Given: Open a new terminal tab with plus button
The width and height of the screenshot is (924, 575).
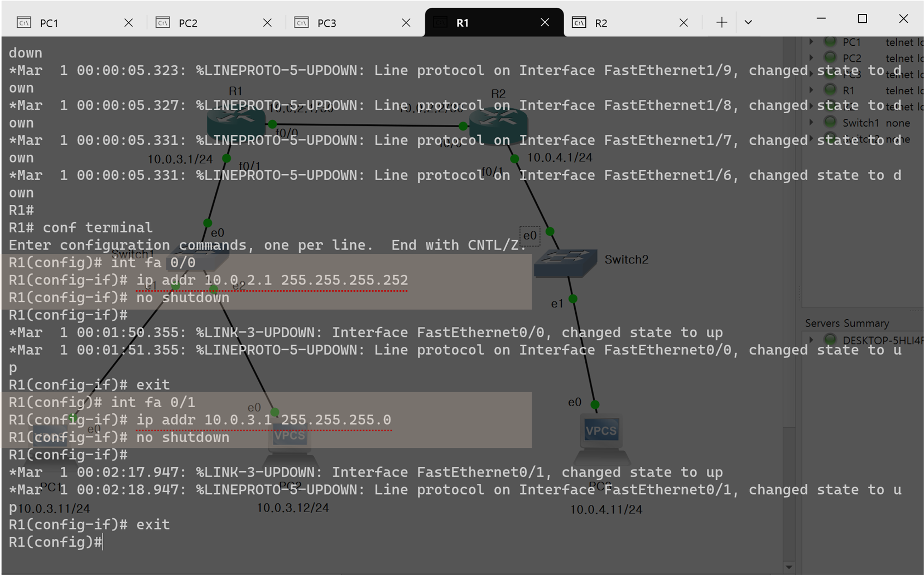Looking at the screenshot, I should (722, 22).
